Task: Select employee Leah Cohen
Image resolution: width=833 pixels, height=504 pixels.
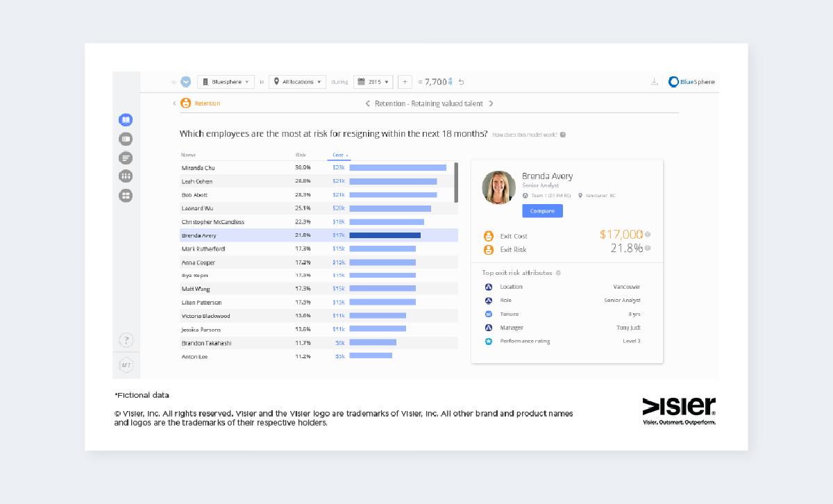Action: tap(197, 181)
